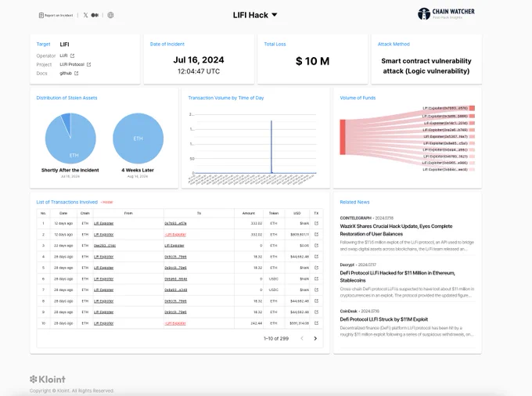The width and height of the screenshot is (532, 396).
Task: Open the To address link in row 1
Action: pyautogui.click(x=175, y=223)
